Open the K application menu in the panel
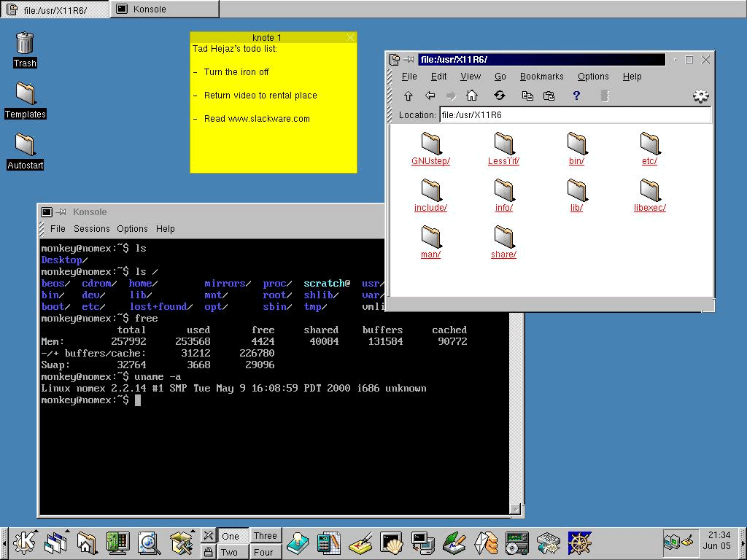 [x=25, y=542]
